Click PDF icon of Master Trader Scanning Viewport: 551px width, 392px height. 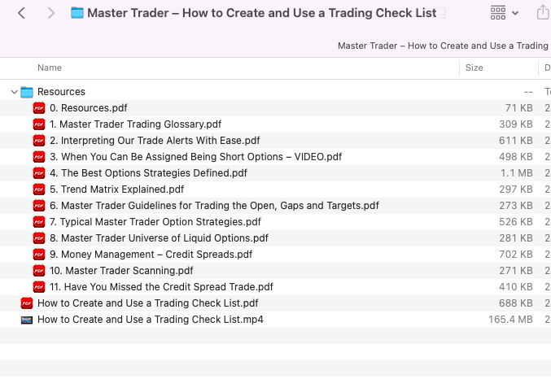[39, 271]
